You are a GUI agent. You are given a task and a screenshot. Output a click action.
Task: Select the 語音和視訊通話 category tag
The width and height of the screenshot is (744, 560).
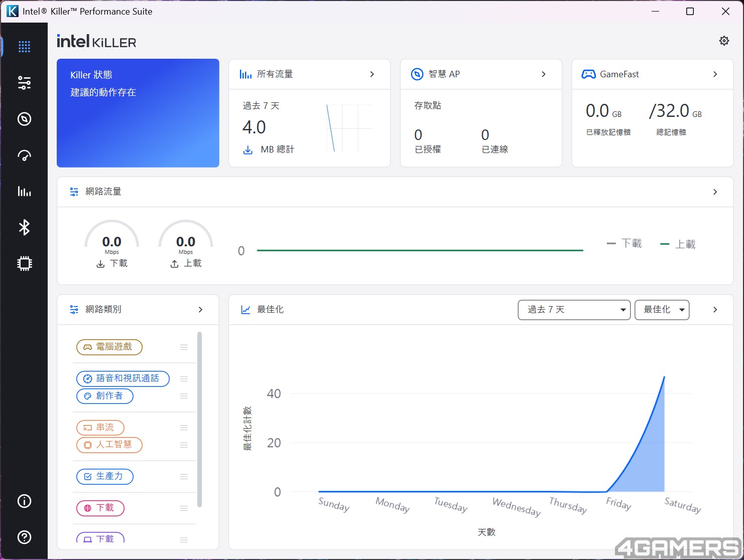(x=123, y=379)
